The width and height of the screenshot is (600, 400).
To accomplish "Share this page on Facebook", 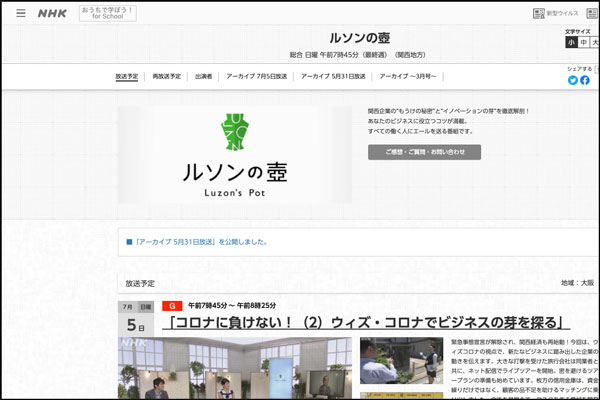I will (585, 80).
